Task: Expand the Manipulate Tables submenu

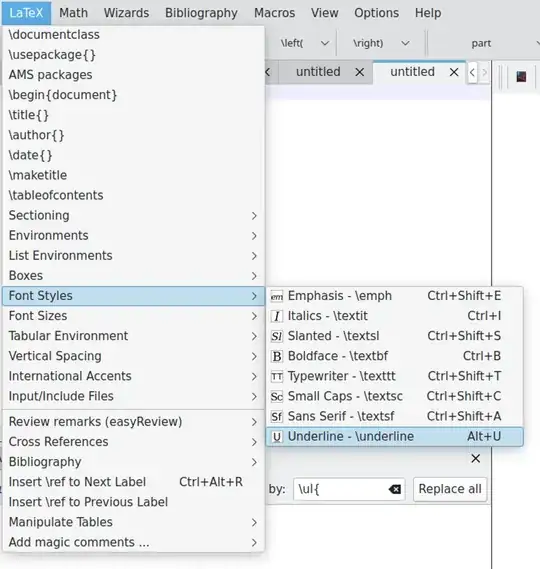Action: click(134, 522)
